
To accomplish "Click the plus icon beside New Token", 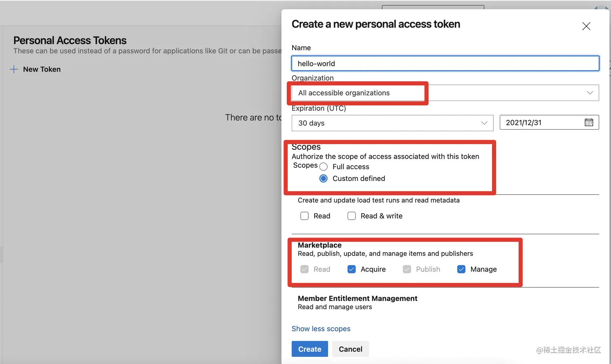I will pos(14,69).
